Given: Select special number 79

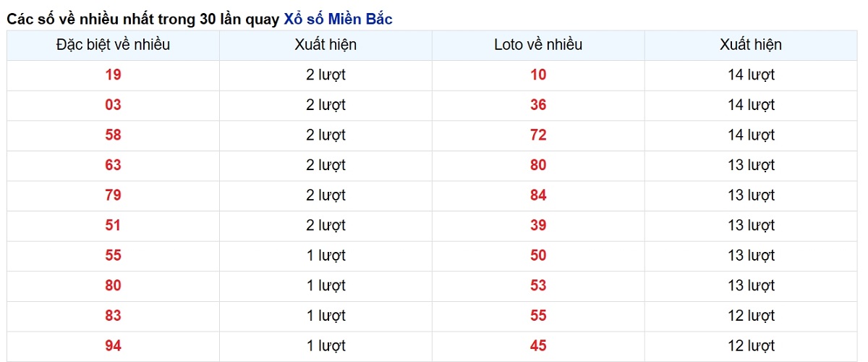Looking at the screenshot, I should click(113, 195).
